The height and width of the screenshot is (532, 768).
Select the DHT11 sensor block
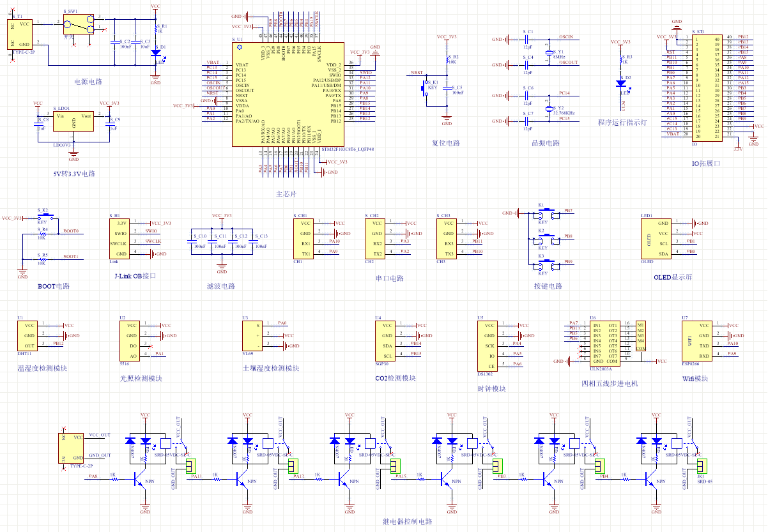pyautogui.click(x=29, y=335)
